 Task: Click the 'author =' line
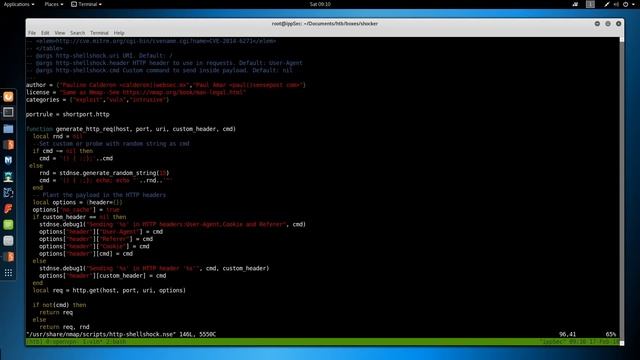coord(166,85)
